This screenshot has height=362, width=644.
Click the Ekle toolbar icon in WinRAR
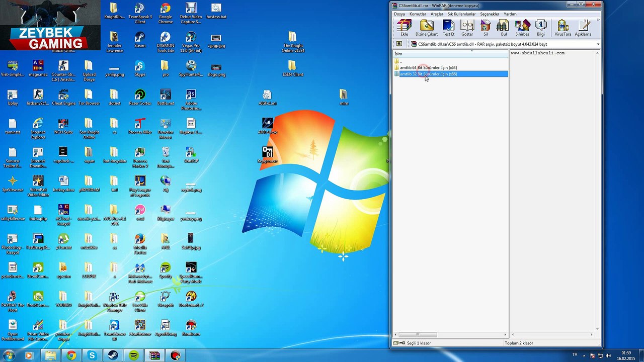coord(404,28)
